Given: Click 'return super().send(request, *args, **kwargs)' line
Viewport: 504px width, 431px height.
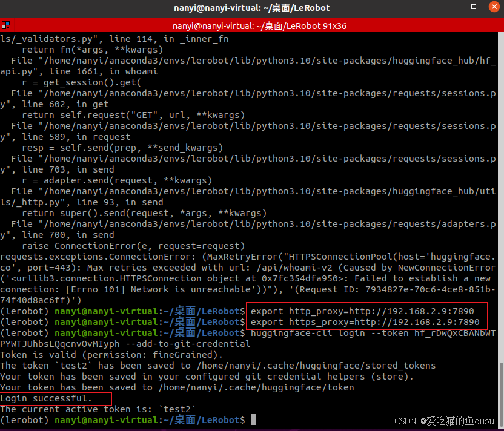Looking at the screenshot, I should point(144,213).
